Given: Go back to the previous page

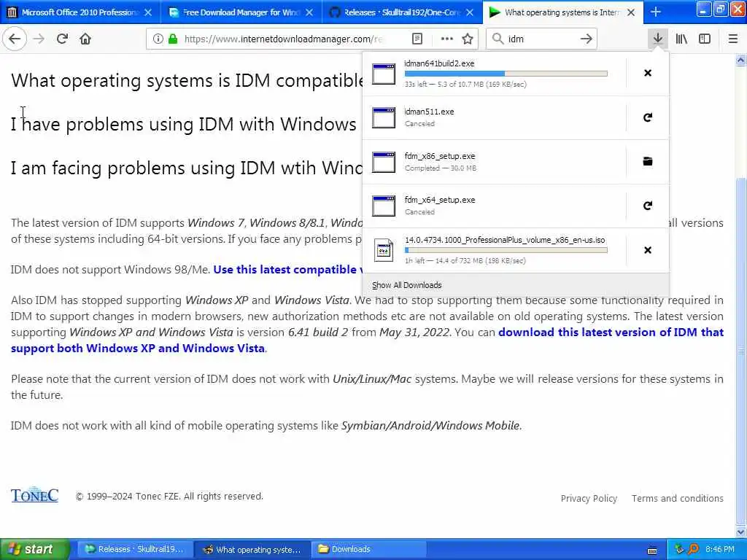Looking at the screenshot, I should (15, 39).
